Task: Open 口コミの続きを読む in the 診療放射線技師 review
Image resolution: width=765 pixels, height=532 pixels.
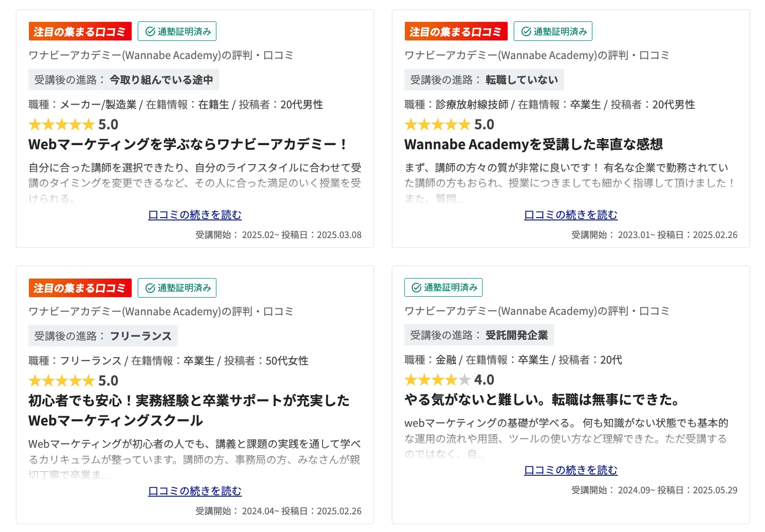Action: [570, 214]
